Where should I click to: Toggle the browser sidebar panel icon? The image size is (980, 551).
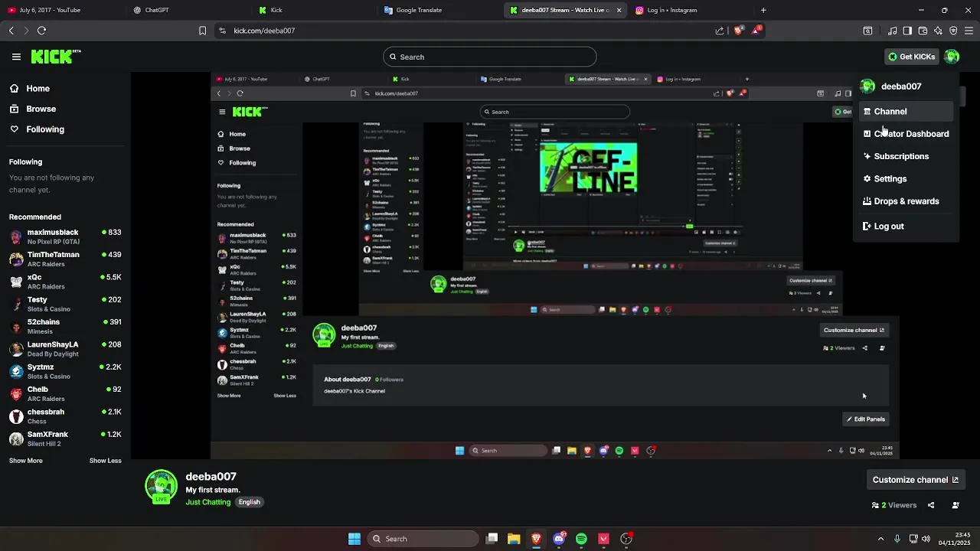click(907, 31)
